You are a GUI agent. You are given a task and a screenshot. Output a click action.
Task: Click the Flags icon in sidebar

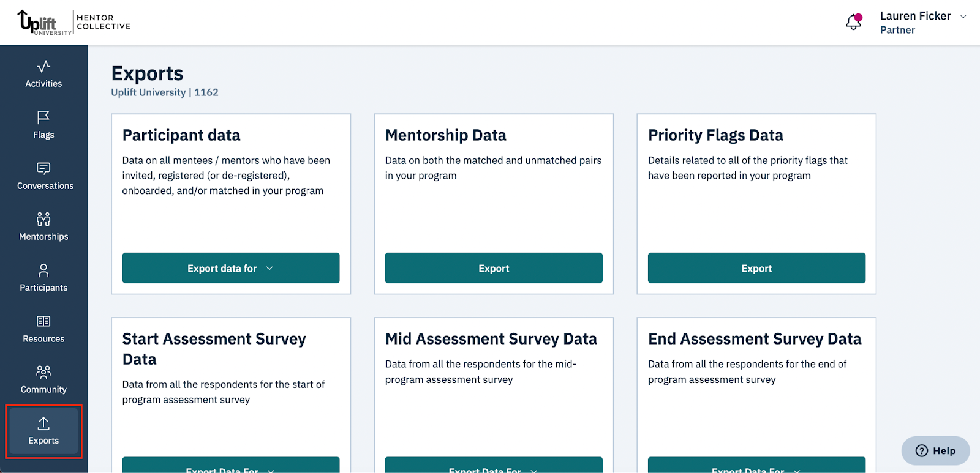point(43,117)
